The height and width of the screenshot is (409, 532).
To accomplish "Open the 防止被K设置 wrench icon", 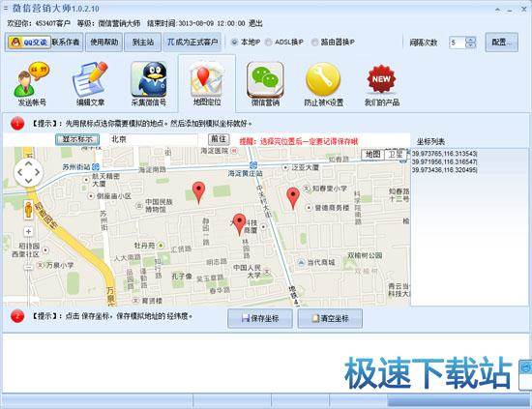I will (x=323, y=83).
